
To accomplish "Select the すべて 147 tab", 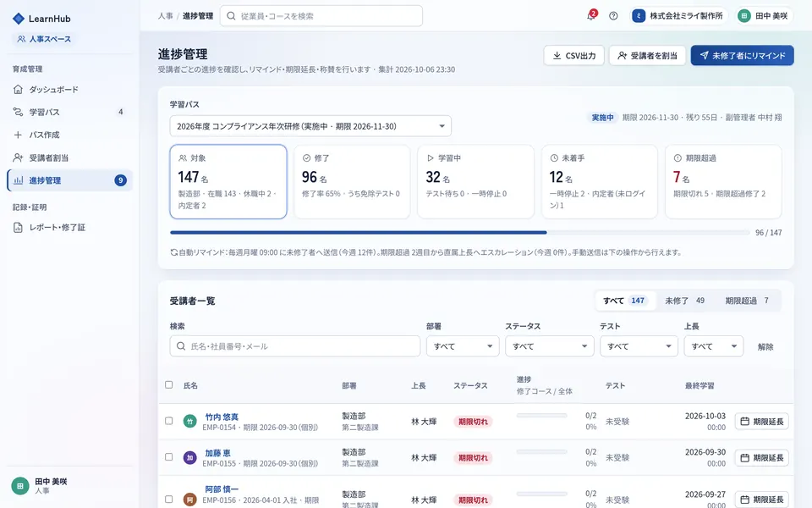I will [x=624, y=301].
